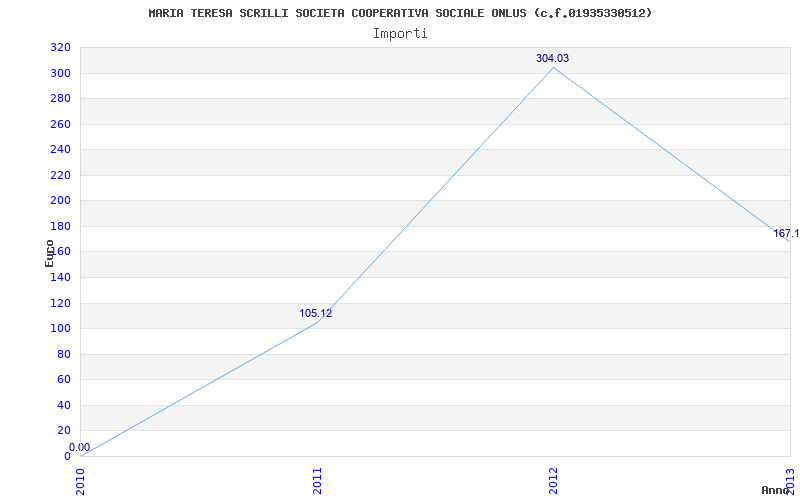The image size is (800, 500).
Task: Click the Anno axis title
Action: point(775,490)
